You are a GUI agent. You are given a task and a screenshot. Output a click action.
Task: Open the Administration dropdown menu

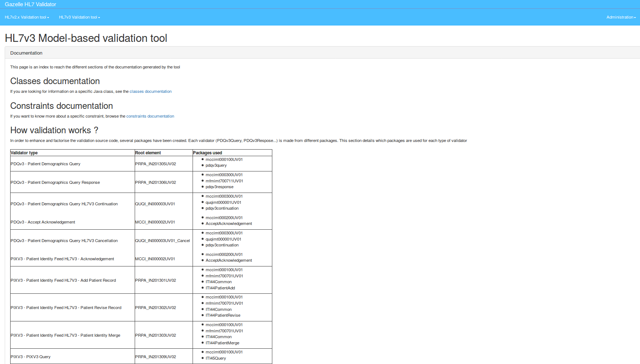pos(621,17)
